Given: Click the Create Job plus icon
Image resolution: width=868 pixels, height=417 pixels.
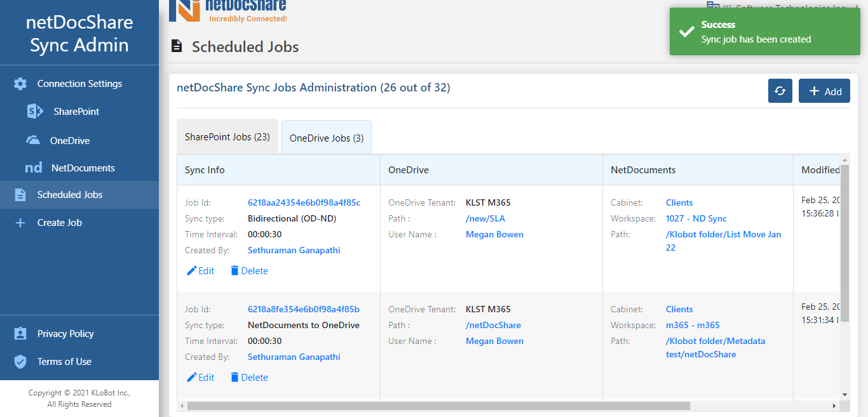Looking at the screenshot, I should point(20,223).
